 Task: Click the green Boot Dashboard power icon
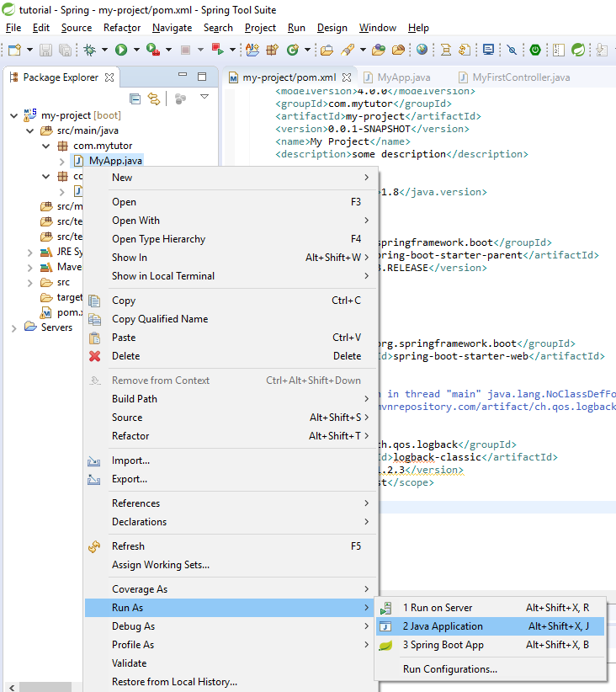(x=535, y=50)
